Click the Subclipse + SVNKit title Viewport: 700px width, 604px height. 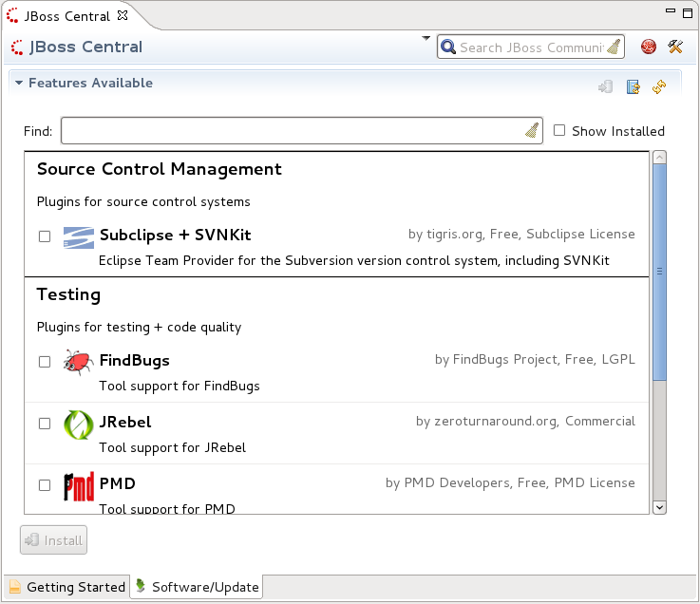176,235
